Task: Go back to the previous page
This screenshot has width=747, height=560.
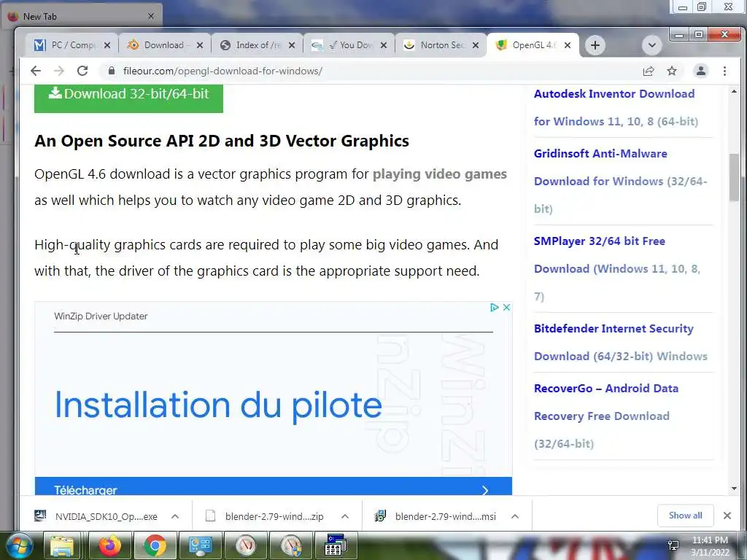Action: [x=36, y=71]
